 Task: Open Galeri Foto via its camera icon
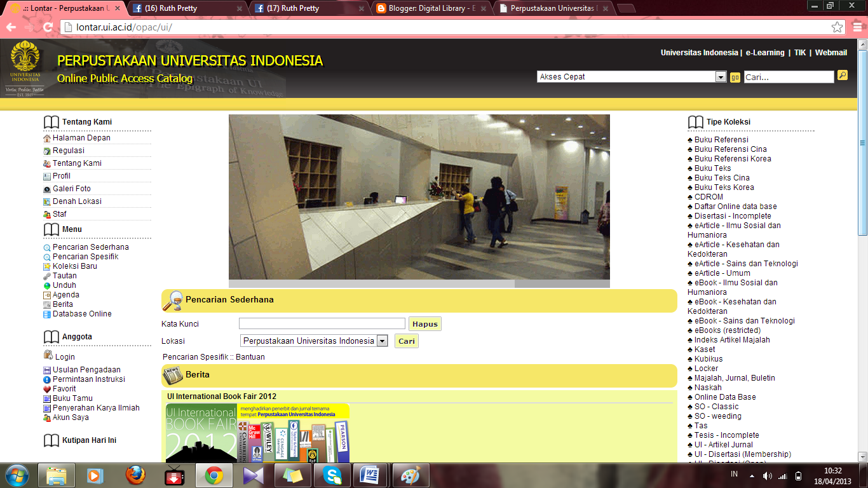coord(46,189)
